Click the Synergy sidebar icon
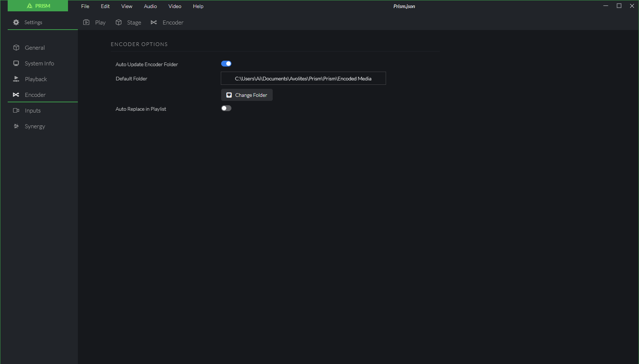The width and height of the screenshot is (639, 364). (x=16, y=126)
